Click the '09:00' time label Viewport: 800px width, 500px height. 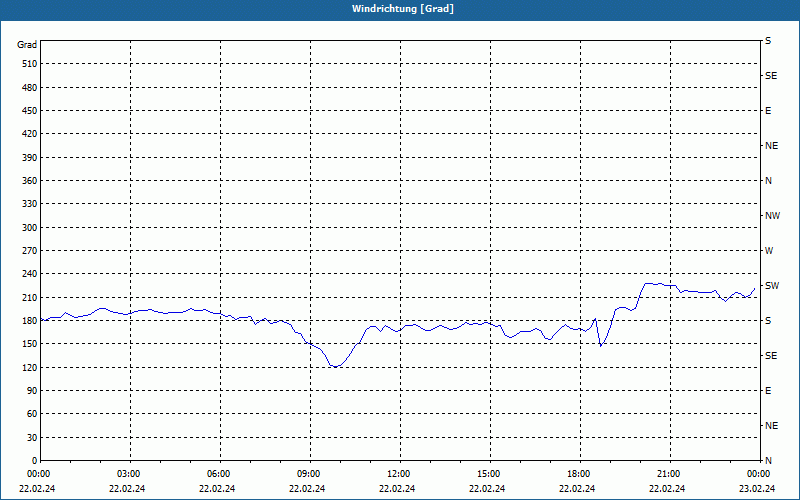point(310,474)
